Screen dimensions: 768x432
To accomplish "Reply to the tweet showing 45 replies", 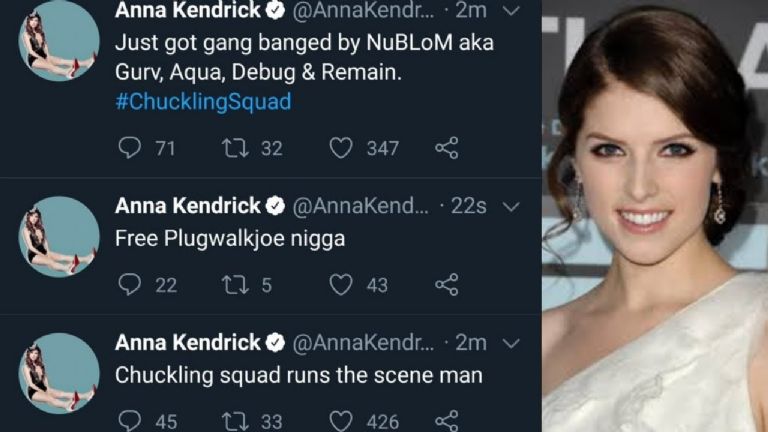I will (130, 421).
